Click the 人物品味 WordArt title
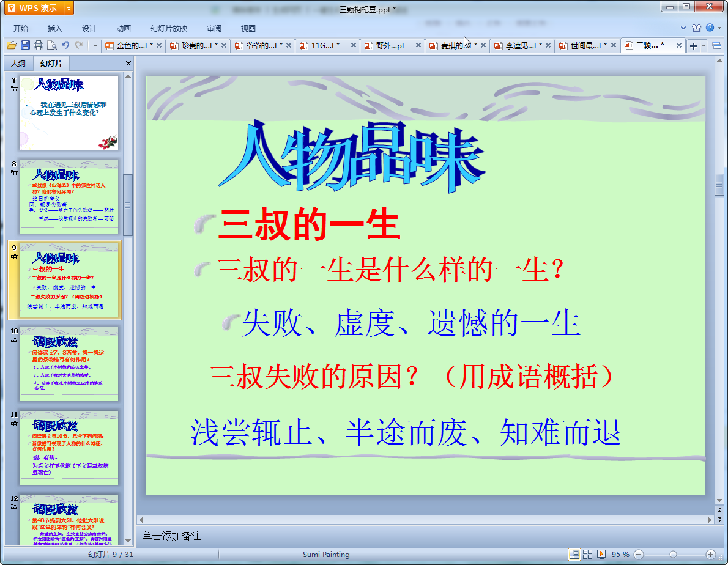The height and width of the screenshot is (565, 728). pyautogui.click(x=352, y=157)
